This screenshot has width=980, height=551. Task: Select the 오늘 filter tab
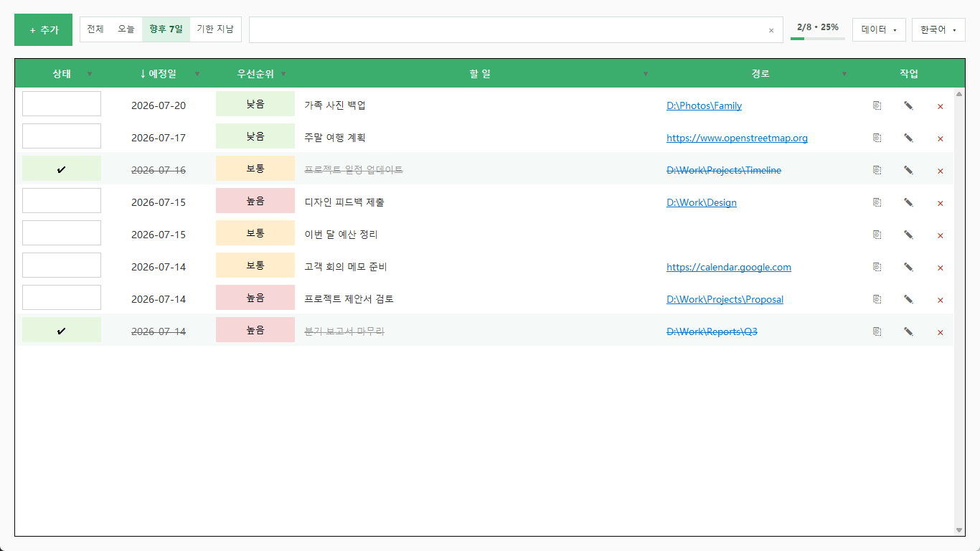coord(126,29)
